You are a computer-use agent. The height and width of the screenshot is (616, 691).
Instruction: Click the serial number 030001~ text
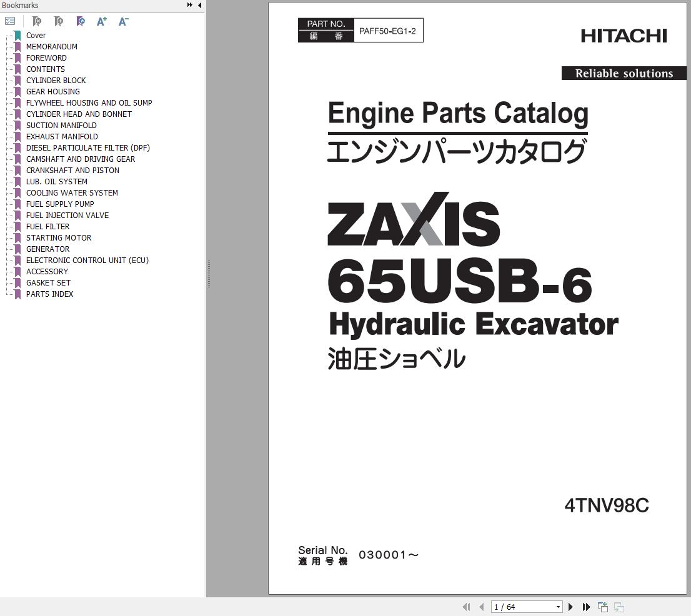pyautogui.click(x=389, y=555)
